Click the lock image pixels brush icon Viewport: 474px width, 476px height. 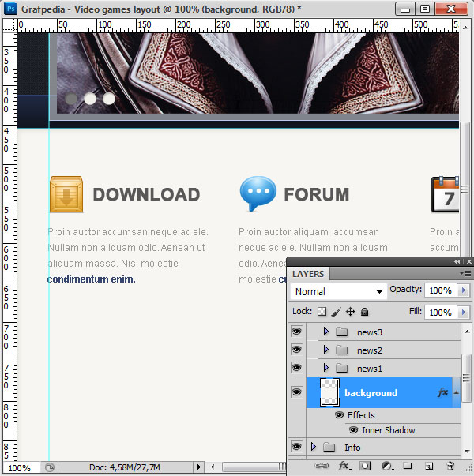pos(336,312)
